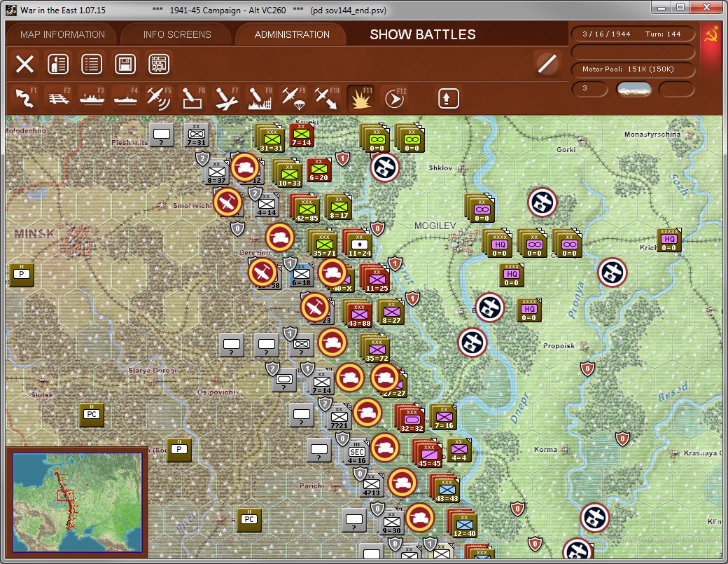The width and height of the screenshot is (728, 564).
Task: Select the F6 bomb unit icon
Action: click(x=192, y=98)
